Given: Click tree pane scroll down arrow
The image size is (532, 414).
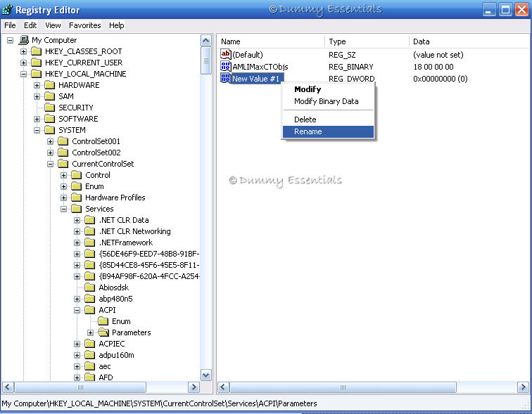Looking at the screenshot, I should [x=206, y=375].
